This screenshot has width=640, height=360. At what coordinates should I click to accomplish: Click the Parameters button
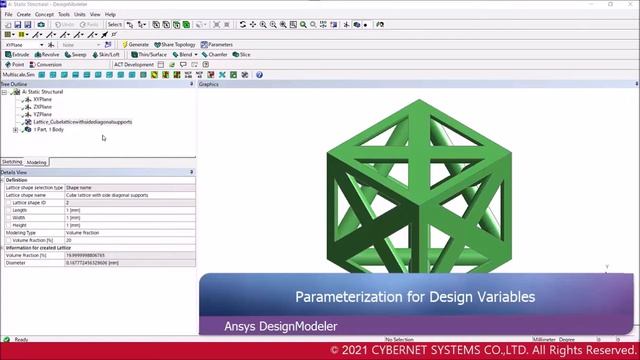[217, 44]
